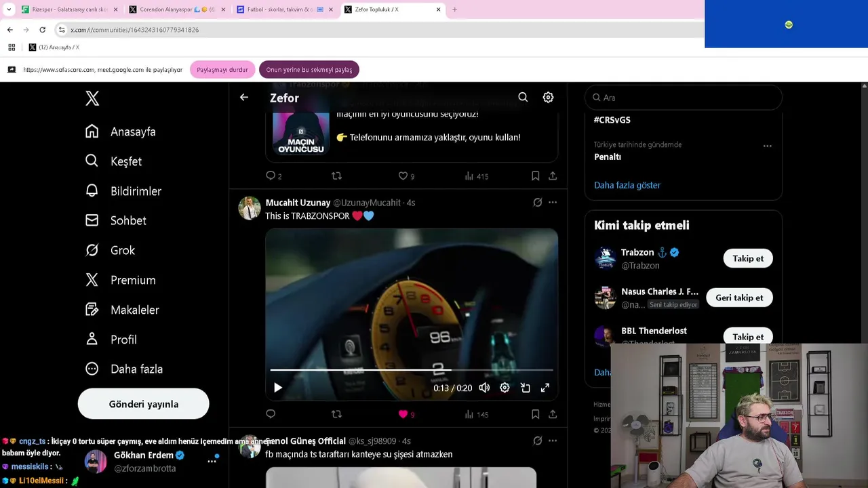
Task: Seek in video progress bar
Action: pyautogui.click(x=412, y=371)
